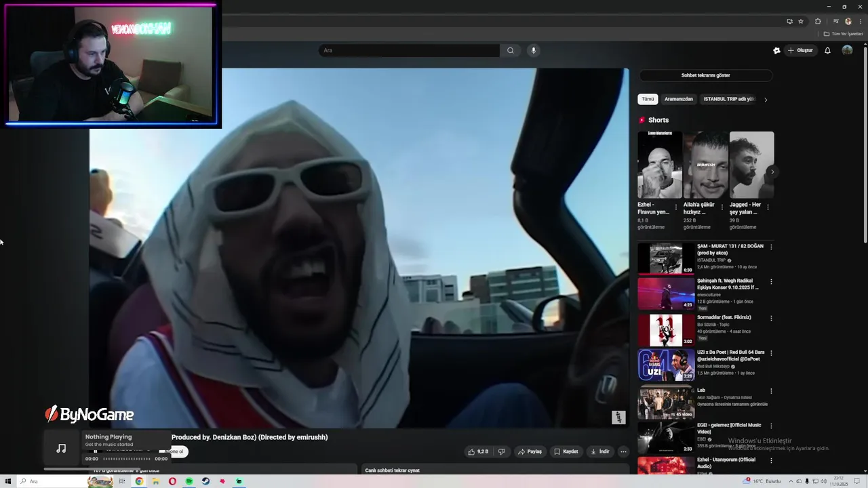Switch to Chrome on the taskbar
Viewport: 868px width, 488px height.
[x=139, y=481]
